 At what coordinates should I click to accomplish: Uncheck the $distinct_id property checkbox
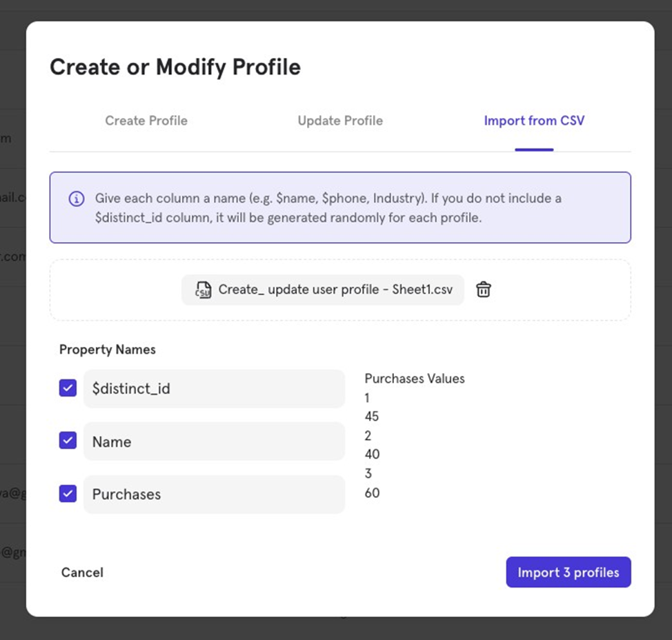[x=68, y=388]
